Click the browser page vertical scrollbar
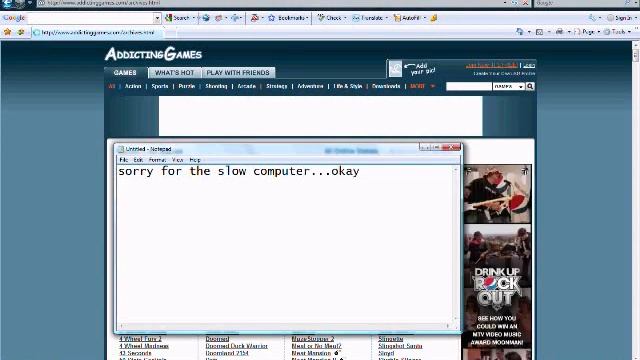 pos(636,200)
